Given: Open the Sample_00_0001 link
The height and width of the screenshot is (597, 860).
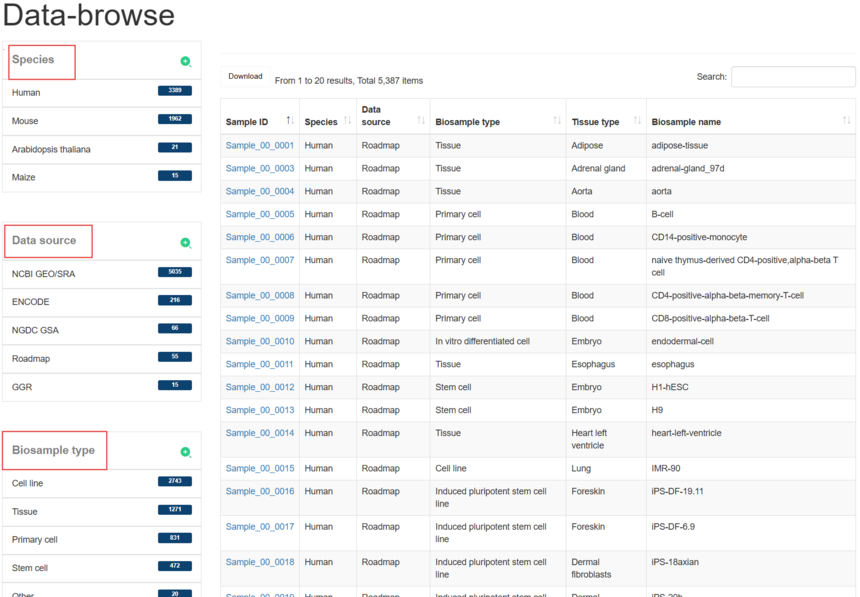Looking at the screenshot, I should coord(259,146).
